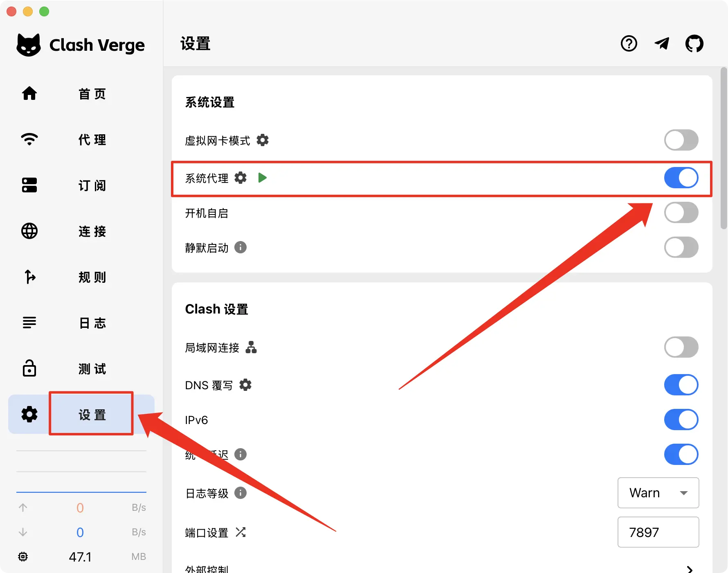The height and width of the screenshot is (573, 728).
Task: Click the IPv6 label
Action: click(x=196, y=420)
